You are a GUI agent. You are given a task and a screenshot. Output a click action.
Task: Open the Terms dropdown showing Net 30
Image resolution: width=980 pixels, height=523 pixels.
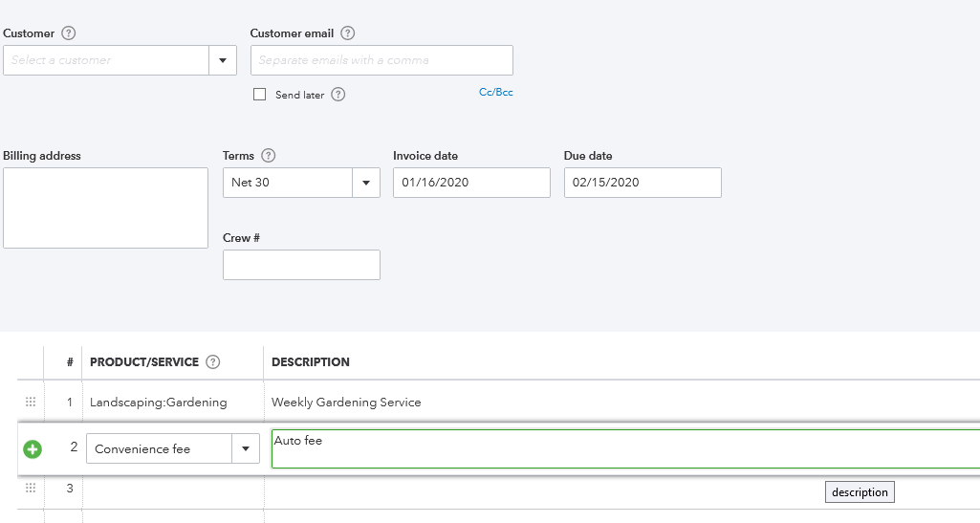pyautogui.click(x=366, y=183)
